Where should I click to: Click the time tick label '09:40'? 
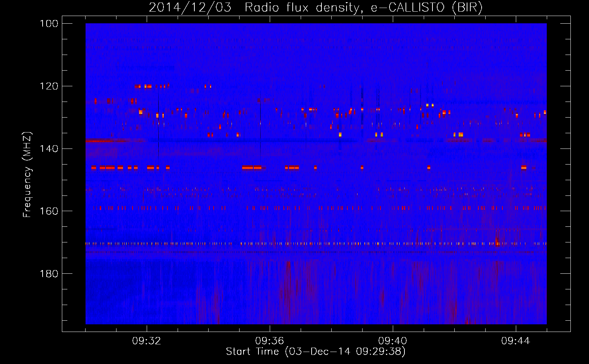pyautogui.click(x=393, y=341)
